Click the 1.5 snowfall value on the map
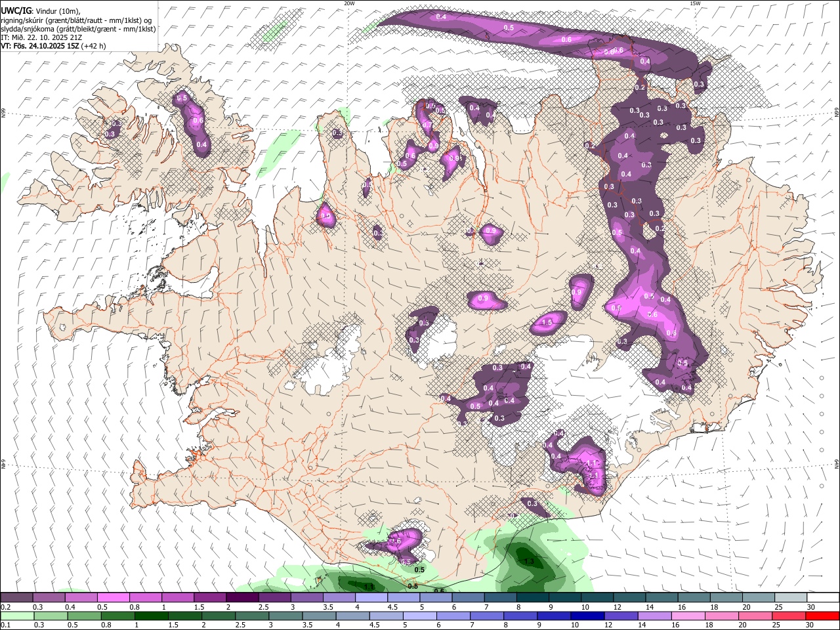This screenshot has width=840, height=630. point(547,322)
